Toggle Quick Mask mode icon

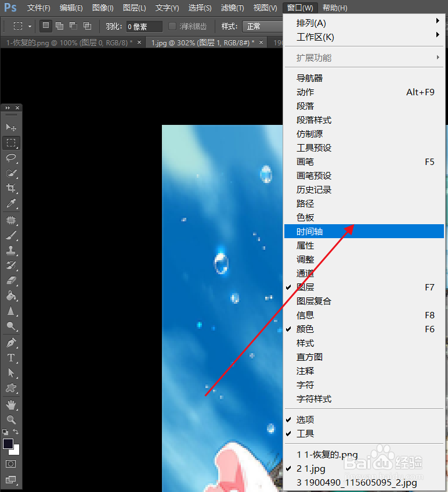(11, 464)
